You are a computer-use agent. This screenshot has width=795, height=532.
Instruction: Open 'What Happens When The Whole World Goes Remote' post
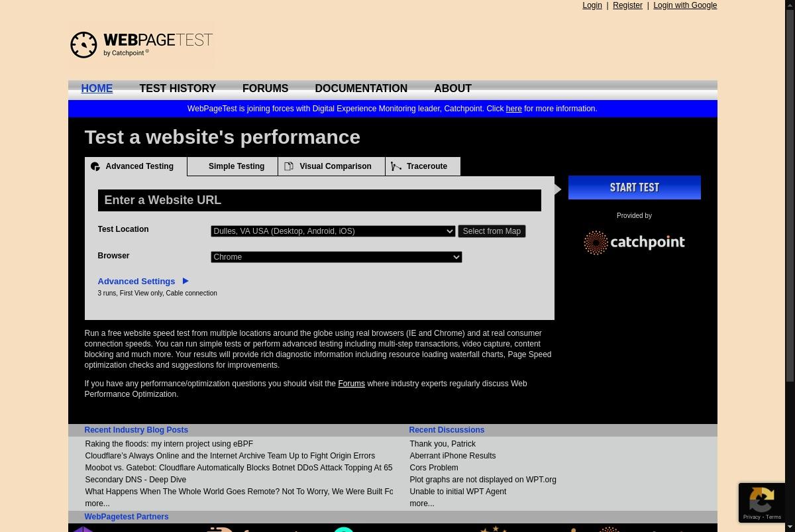click(x=238, y=492)
